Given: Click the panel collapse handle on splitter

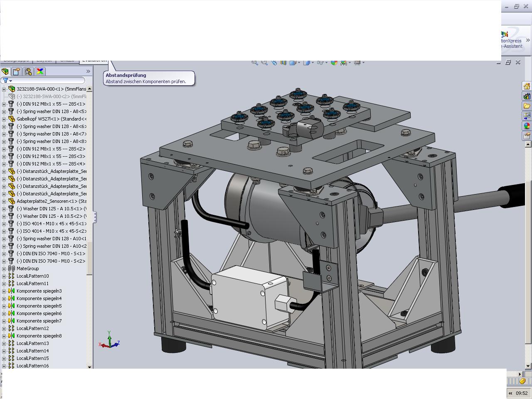Looking at the screenshot, I should tap(95, 217).
